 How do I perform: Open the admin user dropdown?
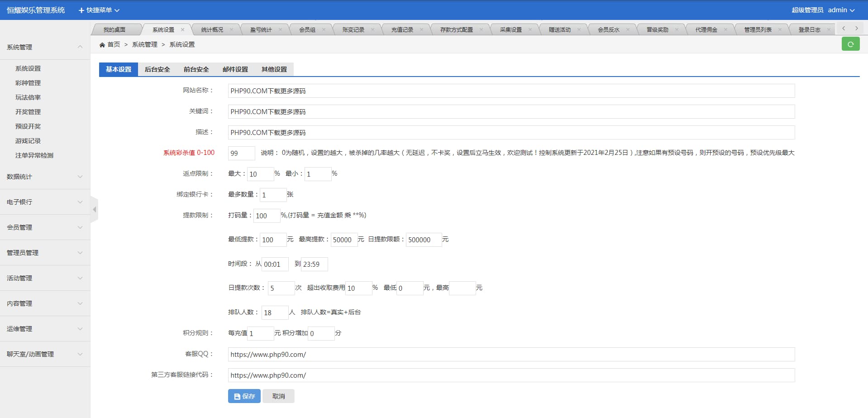[x=841, y=10]
